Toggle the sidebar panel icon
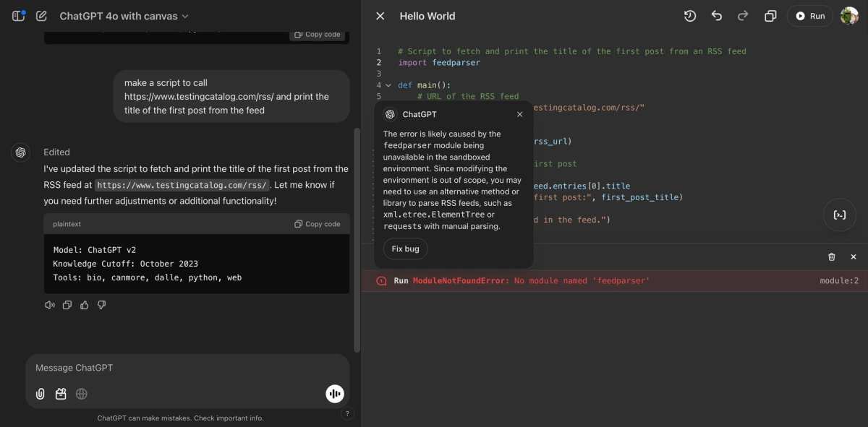This screenshot has height=427, width=868. pyautogui.click(x=19, y=16)
